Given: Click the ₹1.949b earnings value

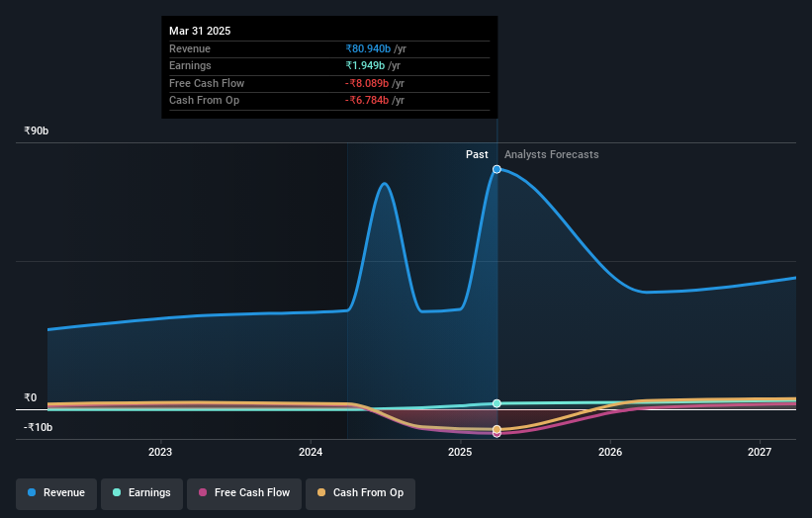Looking at the screenshot, I should [365, 65].
